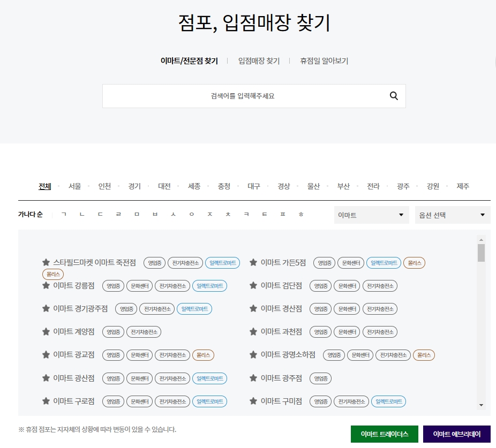Select the 대구 region tab

(254, 186)
